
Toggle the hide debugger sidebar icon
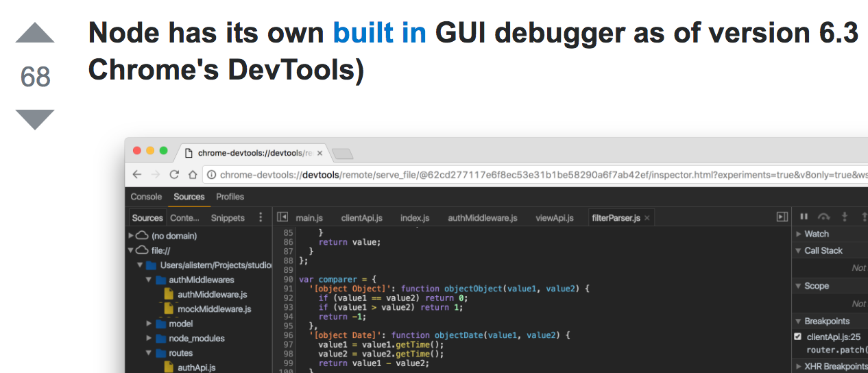point(782,217)
